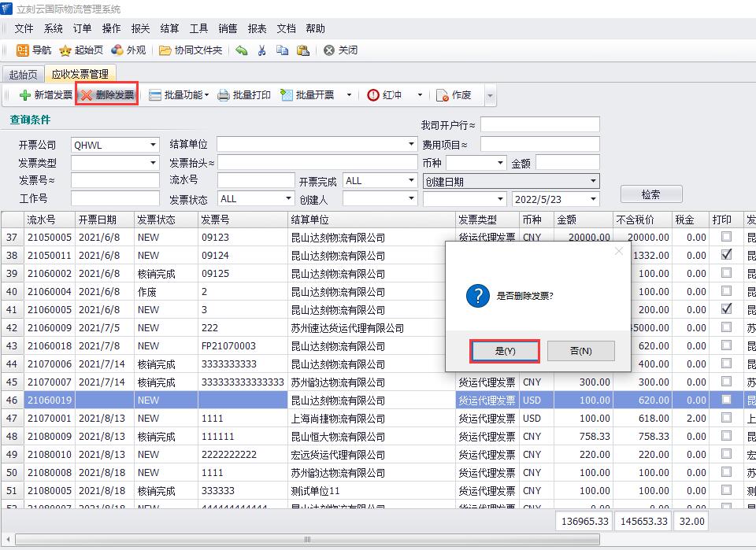756x550 pixels.
Task: Open the 结算 menu
Action: point(169,28)
